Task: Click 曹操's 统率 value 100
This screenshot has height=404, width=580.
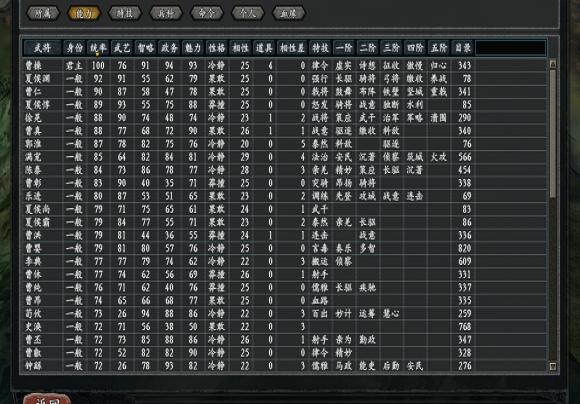Action: pyautogui.click(x=98, y=65)
